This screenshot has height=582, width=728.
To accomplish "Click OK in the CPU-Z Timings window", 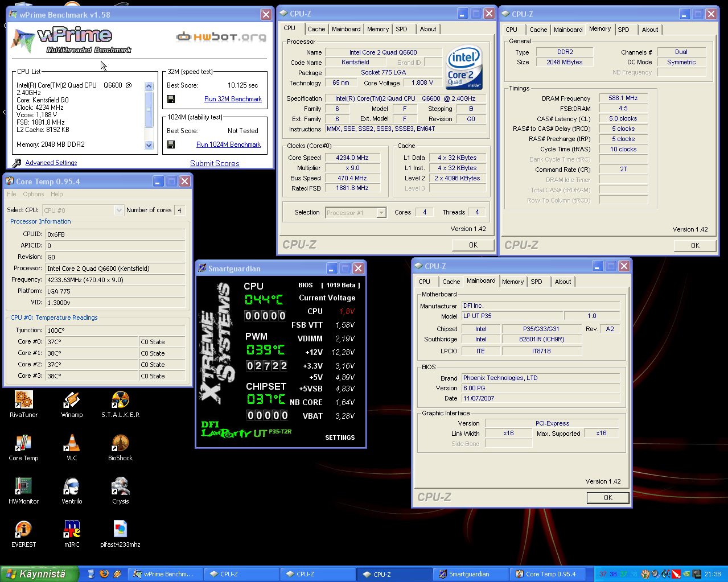I will [x=696, y=246].
